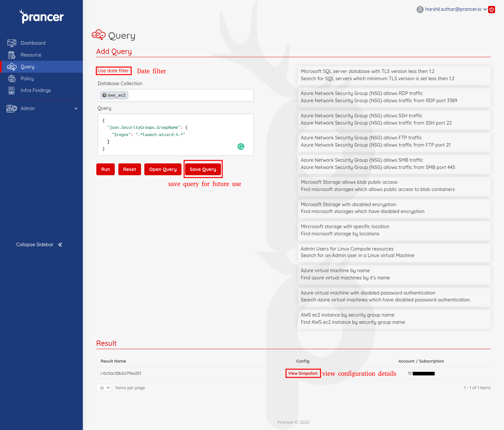504x430 pixels.
Task: Expand the Admin menu chevron
Action: [x=76, y=108]
